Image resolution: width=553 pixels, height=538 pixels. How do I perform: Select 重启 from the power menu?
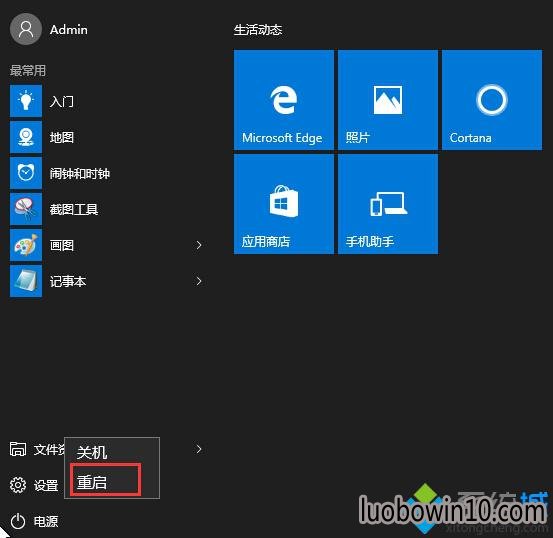112,482
